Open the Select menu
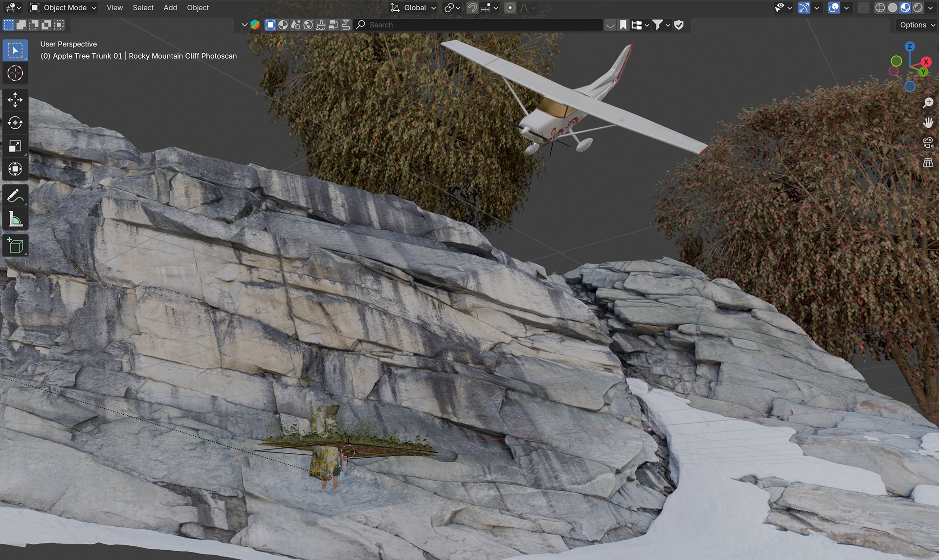Image resolution: width=939 pixels, height=560 pixels. pos(143,8)
